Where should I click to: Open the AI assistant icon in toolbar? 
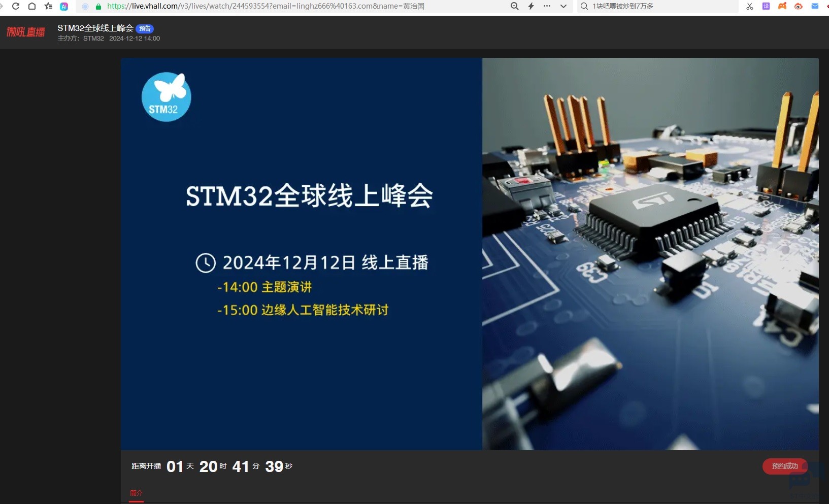[x=64, y=6]
